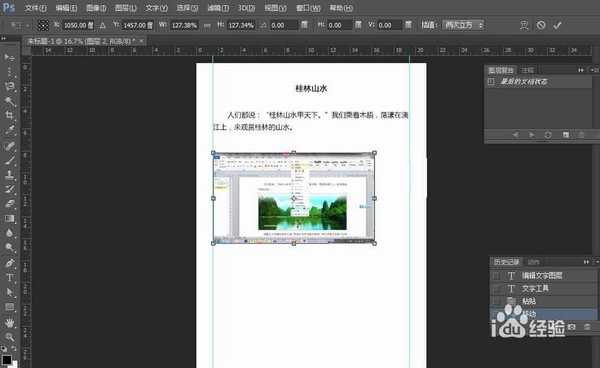
Task: Cancel the transform with the circle-slash icon
Action: 541,25
